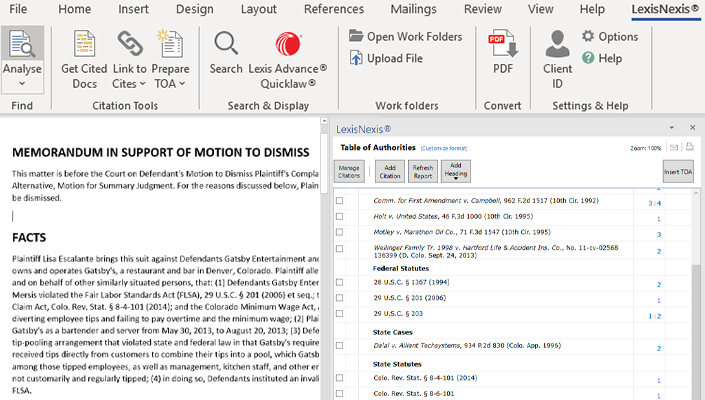Check the Colo. Rev. Stat. § 8-4-101 box
The image size is (705, 400).
tap(339, 378)
